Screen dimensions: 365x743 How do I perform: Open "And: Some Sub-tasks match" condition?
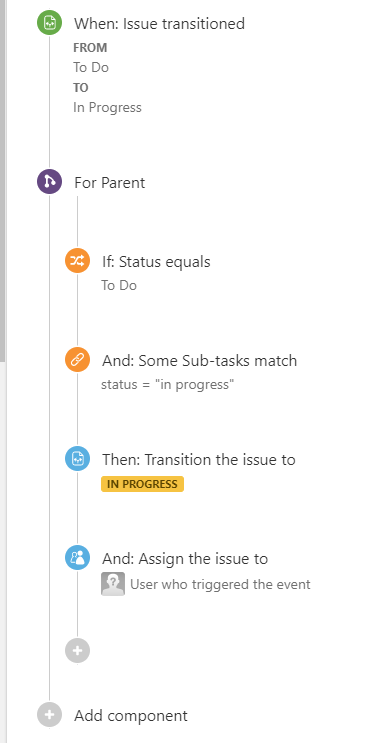199,361
